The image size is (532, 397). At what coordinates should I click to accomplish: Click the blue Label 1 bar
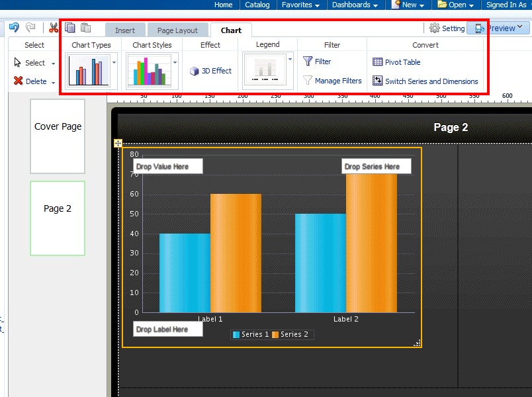tap(185, 273)
